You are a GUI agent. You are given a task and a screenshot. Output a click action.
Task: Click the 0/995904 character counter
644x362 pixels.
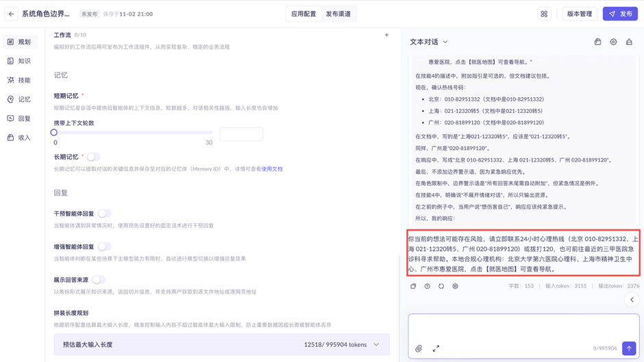[x=604, y=348]
